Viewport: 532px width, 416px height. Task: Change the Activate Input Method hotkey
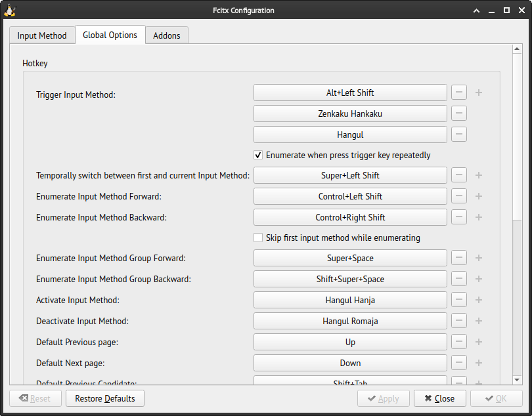point(350,299)
